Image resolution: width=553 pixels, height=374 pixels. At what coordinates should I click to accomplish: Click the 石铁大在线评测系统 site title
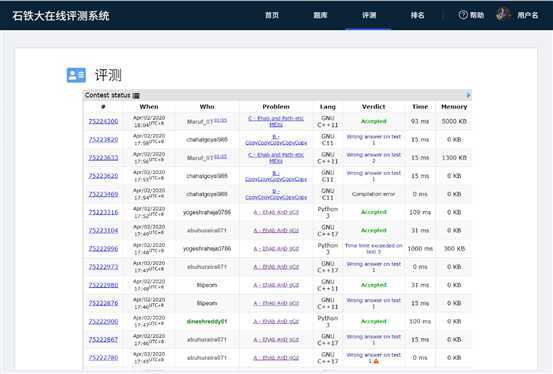[61, 16]
